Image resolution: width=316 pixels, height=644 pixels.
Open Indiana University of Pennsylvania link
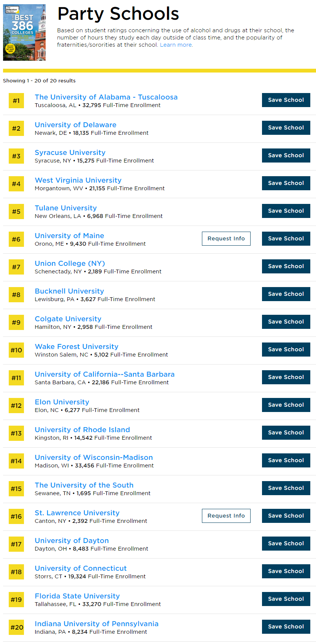point(97,624)
